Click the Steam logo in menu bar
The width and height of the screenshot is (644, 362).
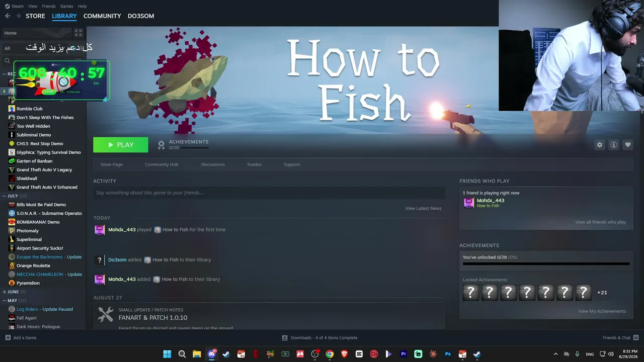point(7,6)
